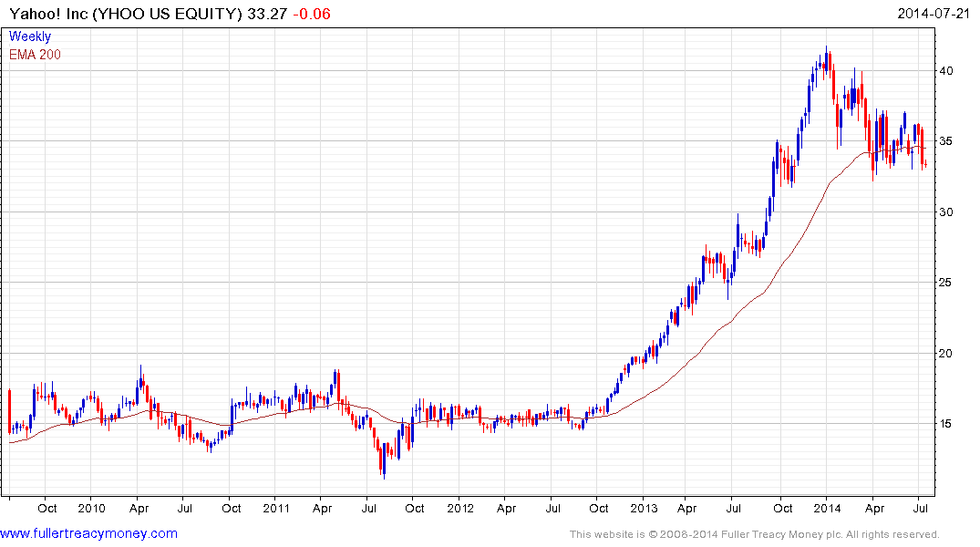Select the copyright notice text at bottom

[x=755, y=534]
